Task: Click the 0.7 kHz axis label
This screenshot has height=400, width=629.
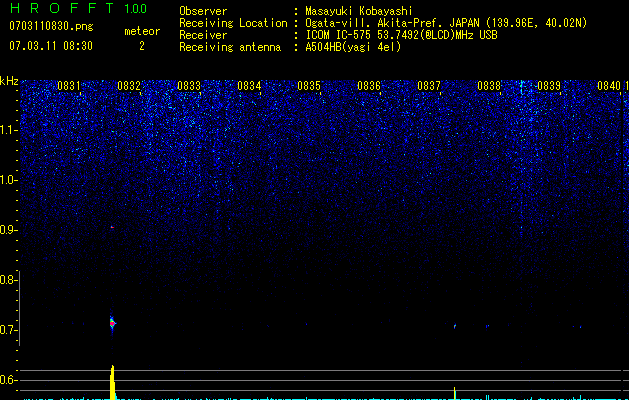Action: click(x=8, y=330)
